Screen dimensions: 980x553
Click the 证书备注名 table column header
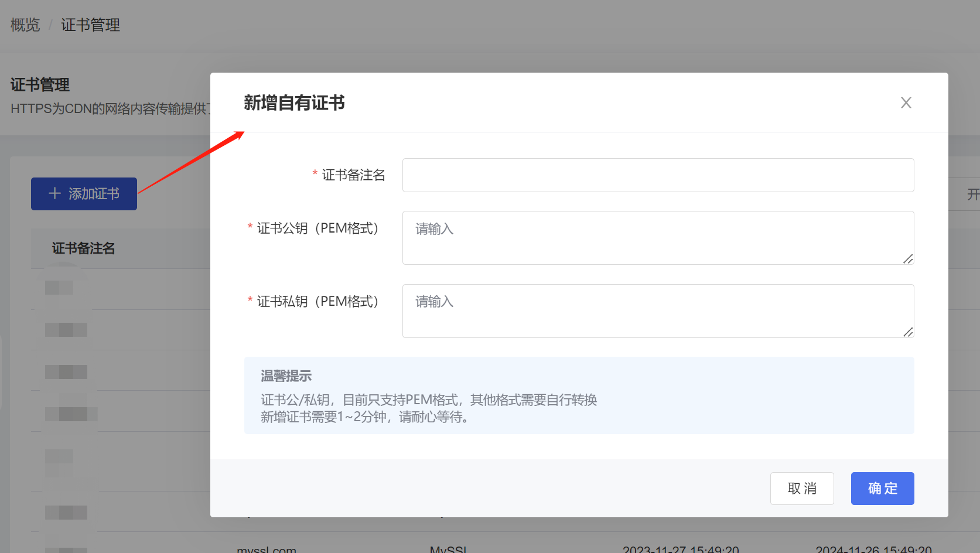[83, 248]
